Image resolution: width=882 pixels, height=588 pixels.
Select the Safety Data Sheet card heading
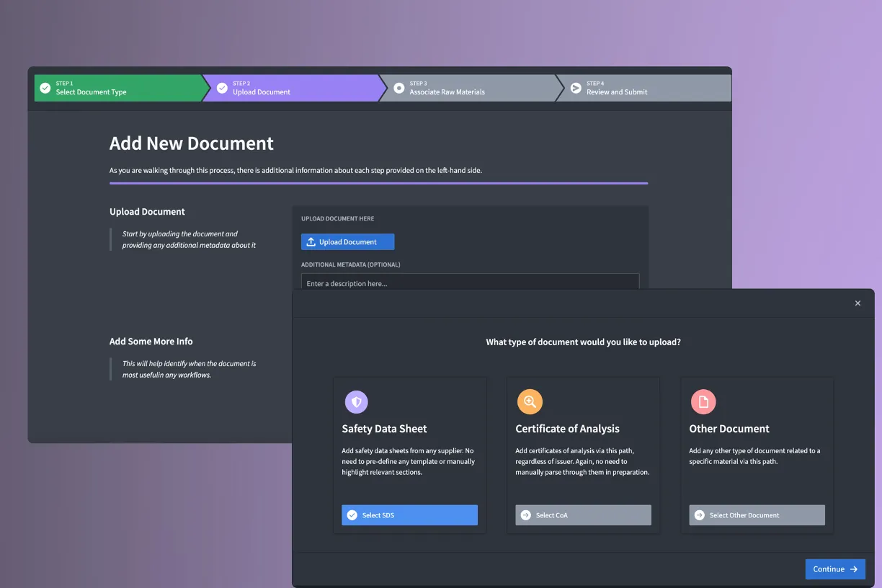[x=384, y=429]
